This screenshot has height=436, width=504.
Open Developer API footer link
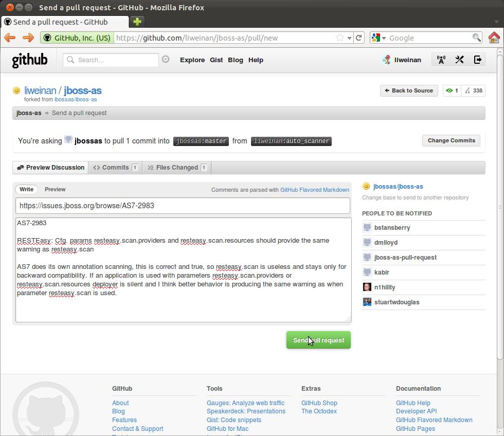[x=416, y=411]
